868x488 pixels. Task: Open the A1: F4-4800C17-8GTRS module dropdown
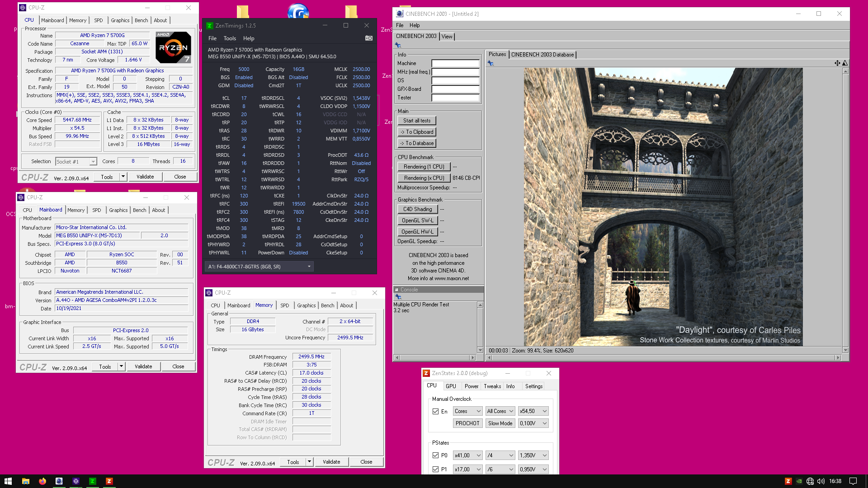coord(259,267)
